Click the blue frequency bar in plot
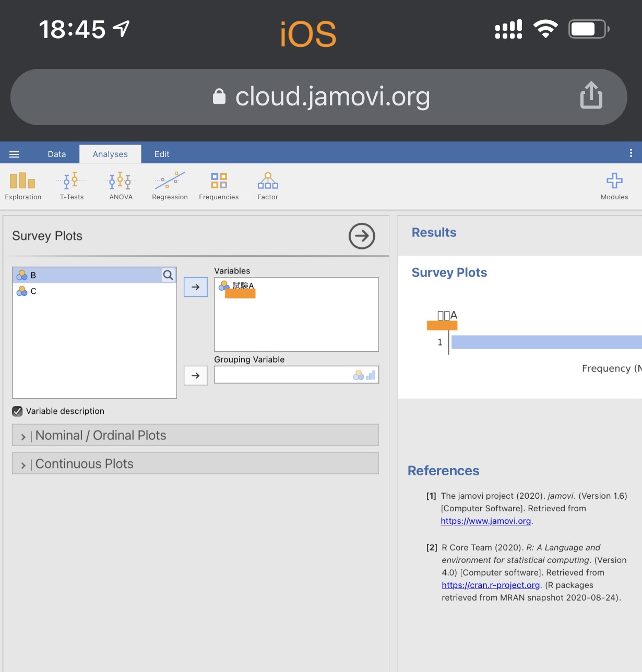Image resolution: width=642 pixels, height=672 pixels. click(x=546, y=342)
